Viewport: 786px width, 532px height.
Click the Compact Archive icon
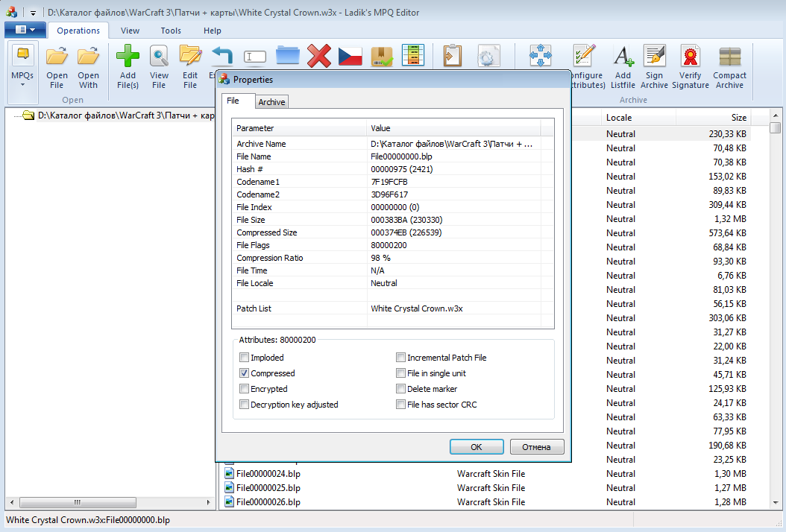[729, 56]
